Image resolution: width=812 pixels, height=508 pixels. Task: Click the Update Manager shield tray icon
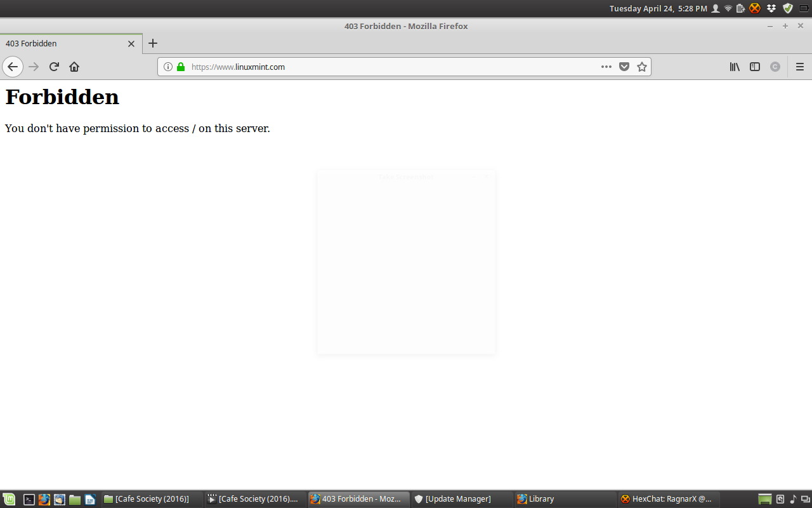pos(788,8)
